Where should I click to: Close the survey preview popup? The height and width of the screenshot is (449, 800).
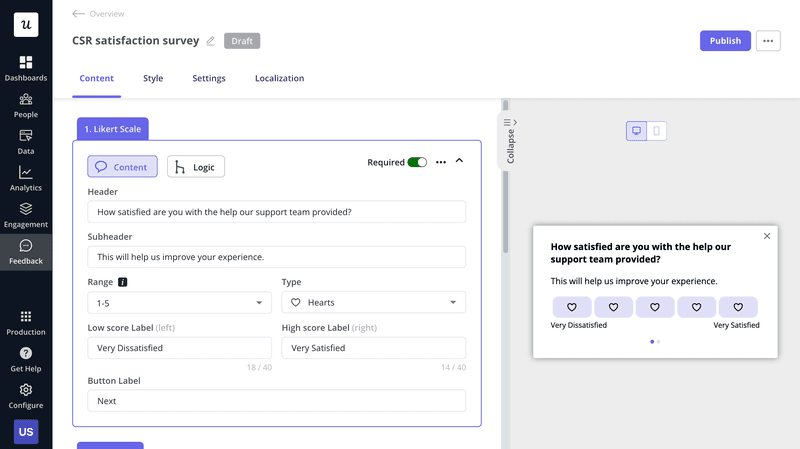767,236
